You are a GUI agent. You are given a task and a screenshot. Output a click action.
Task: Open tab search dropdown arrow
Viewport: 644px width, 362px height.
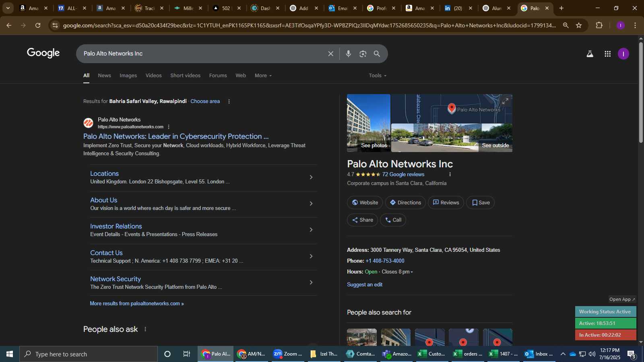point(8,8)
